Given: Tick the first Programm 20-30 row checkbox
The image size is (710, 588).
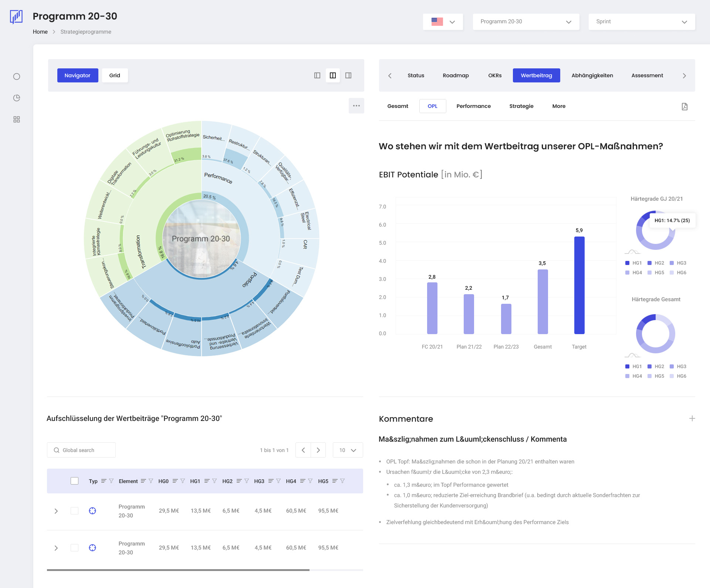Looking at the screenshot, I should [74, 511].
